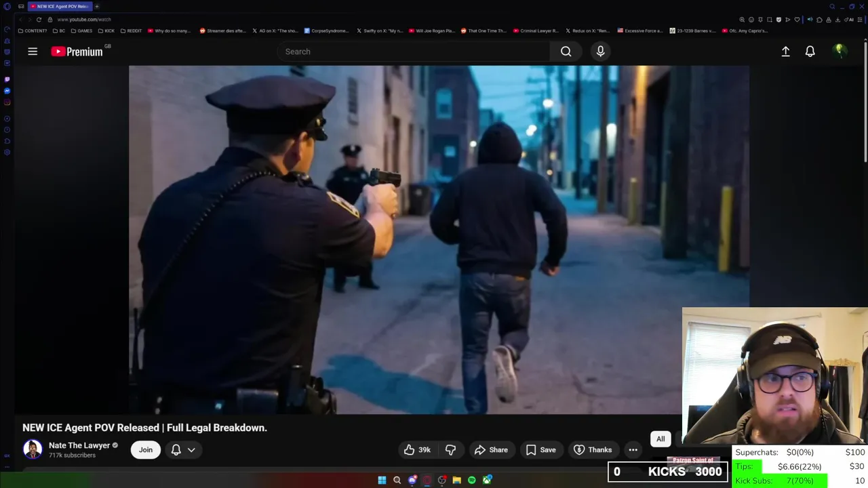Open the 'Ofc. Amy Caprio's' bookmark
The image size is (868, 488).
pyautogui.click(x=745, y=30)
